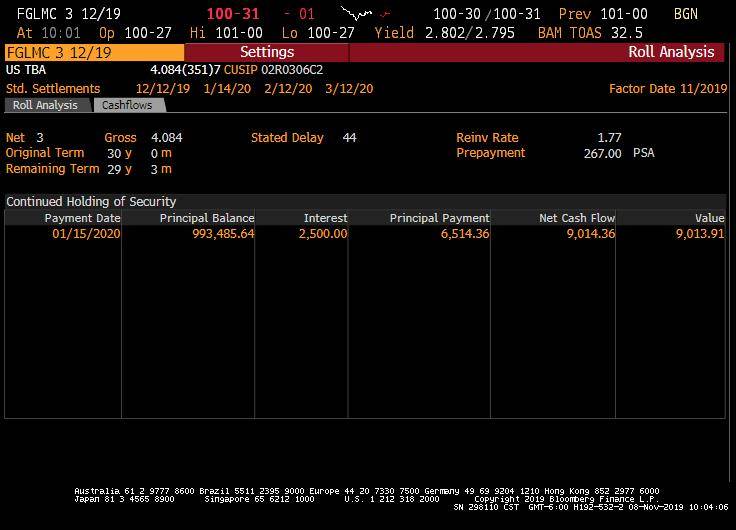Click the FGLMC 3 12/19 ticker header text

tap(69, 14)
